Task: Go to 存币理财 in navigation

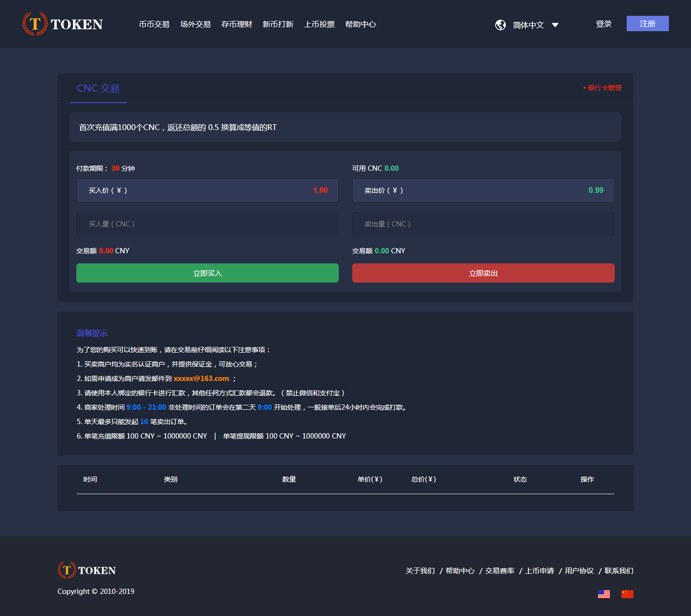Action: [x=237, y=24]
